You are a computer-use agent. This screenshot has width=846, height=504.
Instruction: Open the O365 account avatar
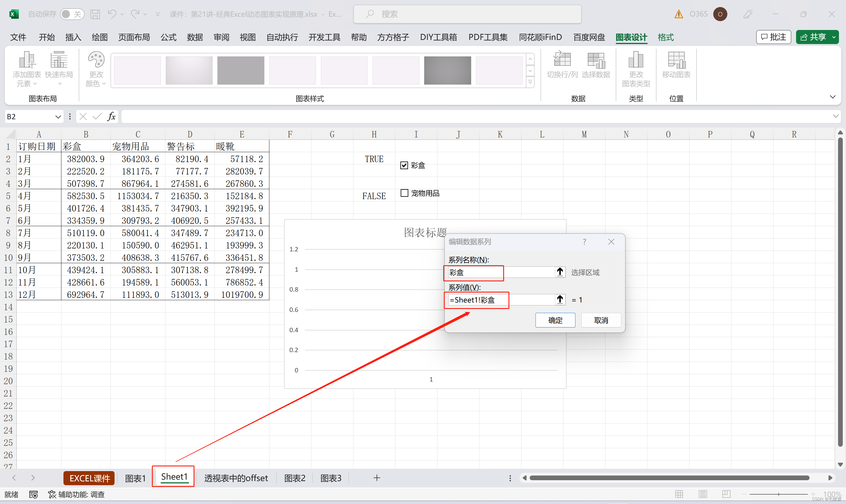click(720, 14)
